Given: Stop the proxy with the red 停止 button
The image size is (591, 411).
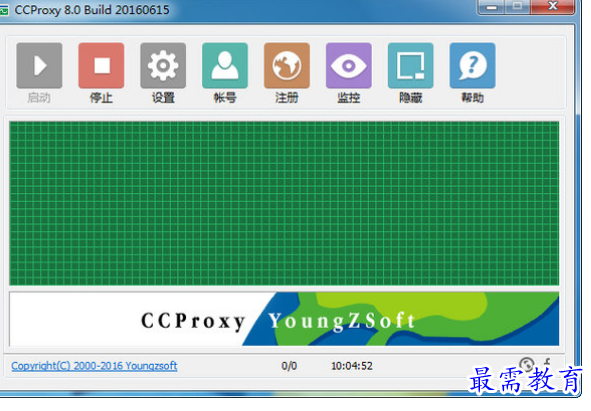Looking at the screenshot, I should (101, 66).
